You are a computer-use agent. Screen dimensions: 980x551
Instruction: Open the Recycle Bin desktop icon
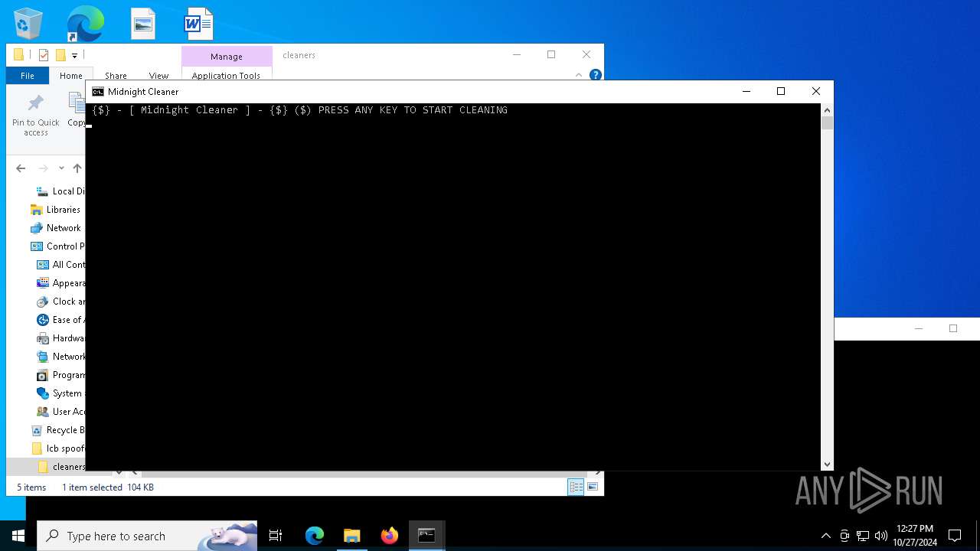click(x=28, y=23)
